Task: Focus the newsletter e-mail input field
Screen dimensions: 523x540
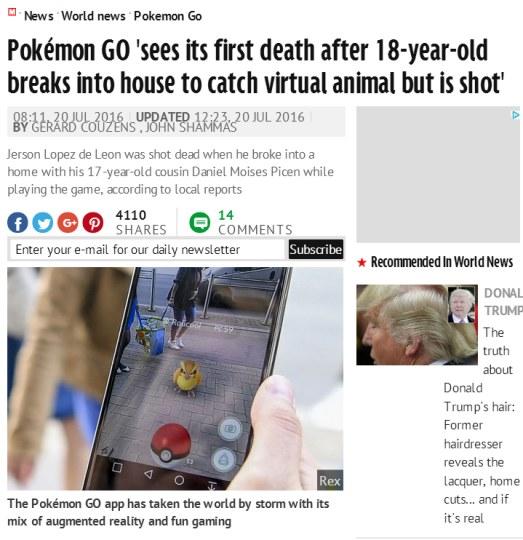Action: click(x=148, y=249)
